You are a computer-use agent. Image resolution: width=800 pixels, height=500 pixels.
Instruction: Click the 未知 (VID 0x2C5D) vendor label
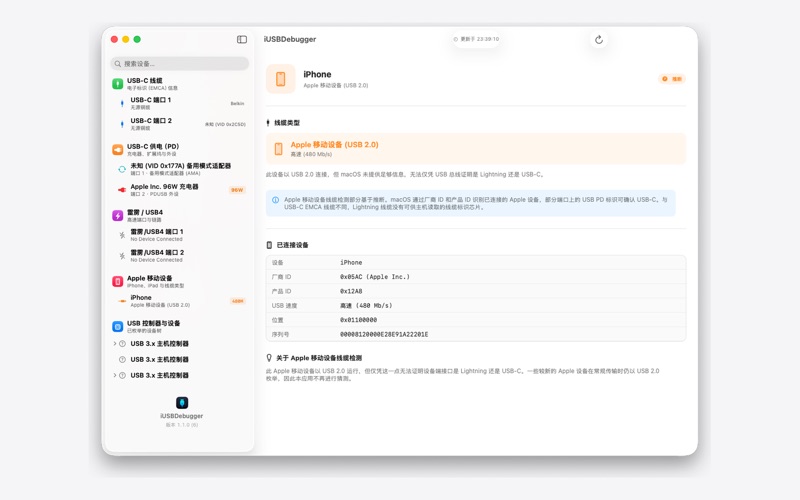[225, 124]
